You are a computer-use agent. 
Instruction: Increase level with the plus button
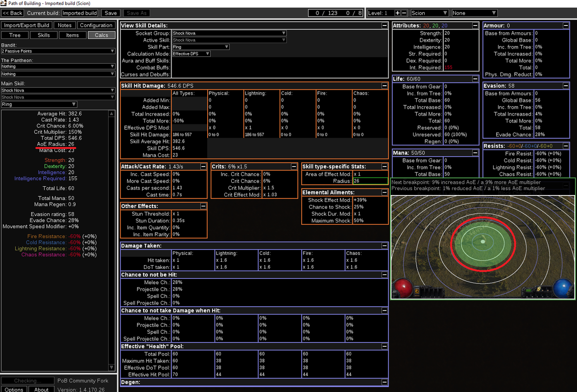(x=397, y=13)
